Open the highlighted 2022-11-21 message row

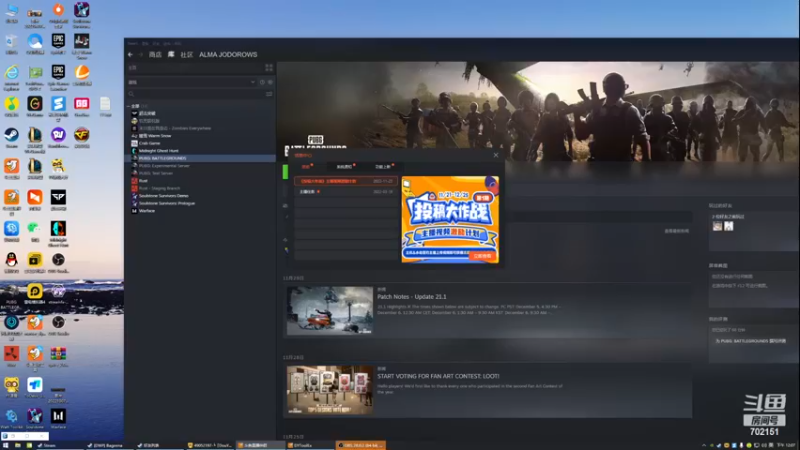click(345, 181)
